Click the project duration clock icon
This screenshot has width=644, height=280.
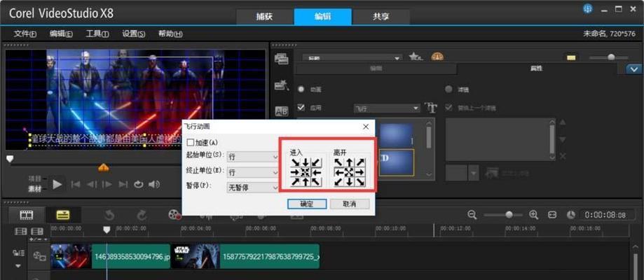[x=571, y=214]
